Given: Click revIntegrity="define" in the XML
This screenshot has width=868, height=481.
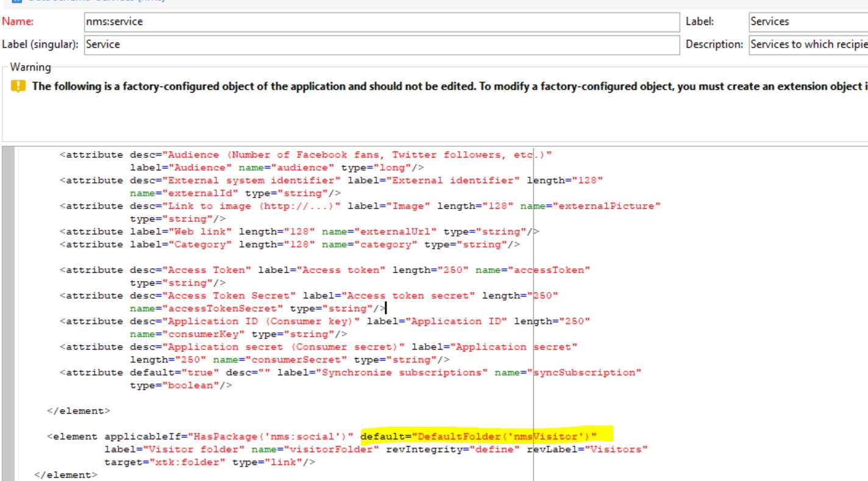Looking at the screenshot, I should (453, 449).
